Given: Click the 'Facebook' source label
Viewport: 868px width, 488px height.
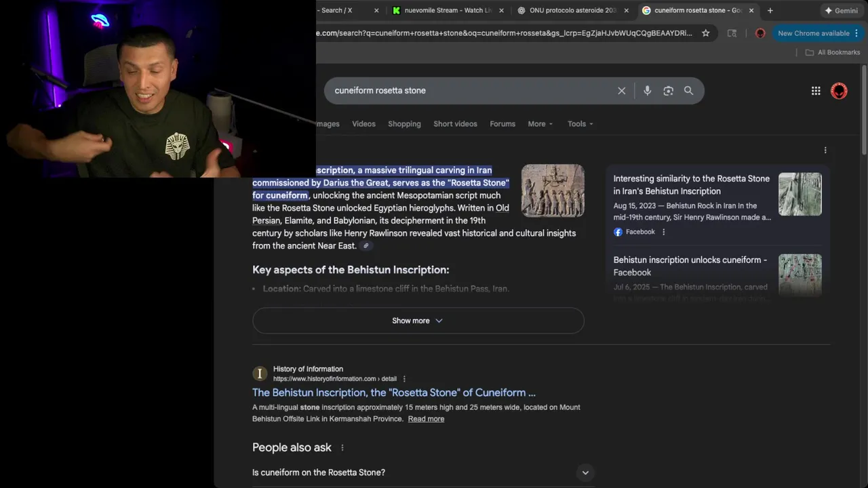Looking at the screenshot, I should click(x=640, y=232).
